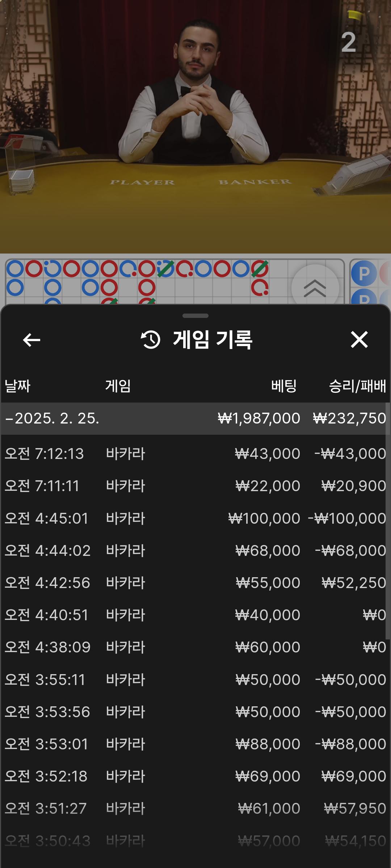Select the 오전 4:40:51 ₩40,000 bet row
Image resolution: width=391 pixels, height=868 pixels.
(x=195, y=615)
